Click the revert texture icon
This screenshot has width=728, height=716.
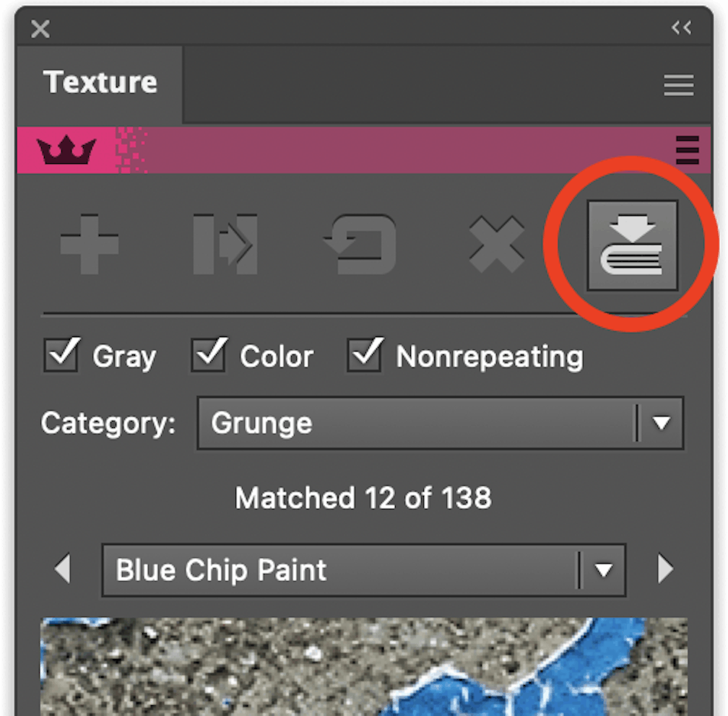pyautogui.click(x=360, y=243)
